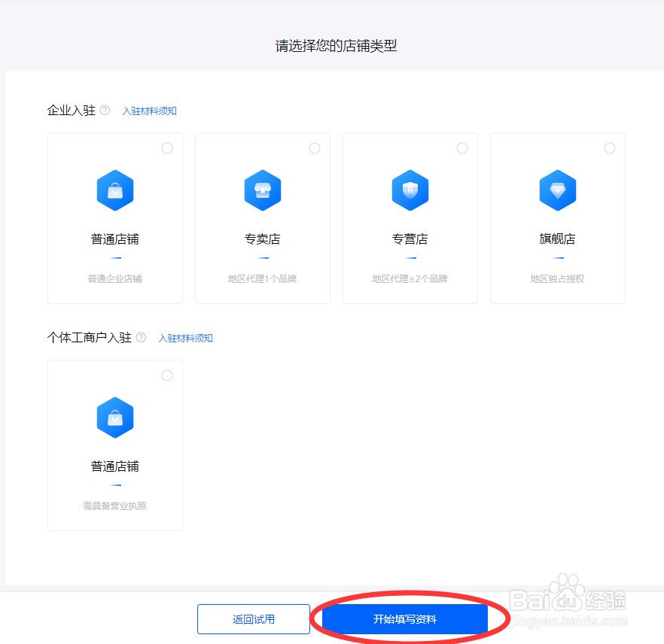Click the 普通店铺 icon under 个体工商户入驻
The height and width of the screenshot is (644, 664).
click(x=114, y=418)
